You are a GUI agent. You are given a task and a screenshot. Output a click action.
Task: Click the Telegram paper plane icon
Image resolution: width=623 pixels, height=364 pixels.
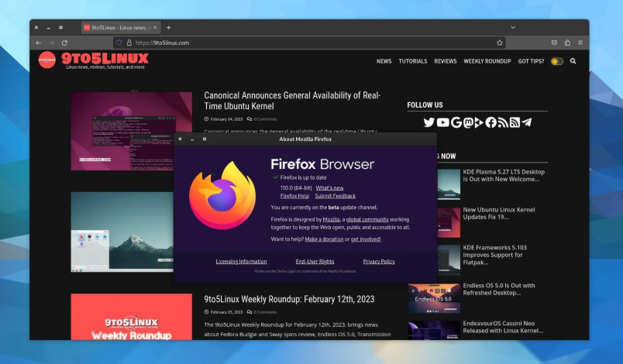click(527, 122)
